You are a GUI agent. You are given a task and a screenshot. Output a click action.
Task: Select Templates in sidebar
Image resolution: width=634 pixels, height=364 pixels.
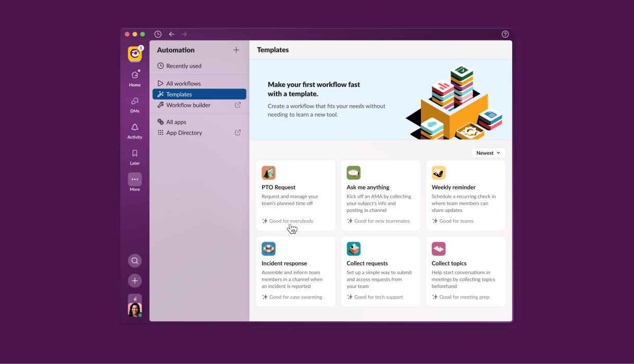(x=200, y=94)
